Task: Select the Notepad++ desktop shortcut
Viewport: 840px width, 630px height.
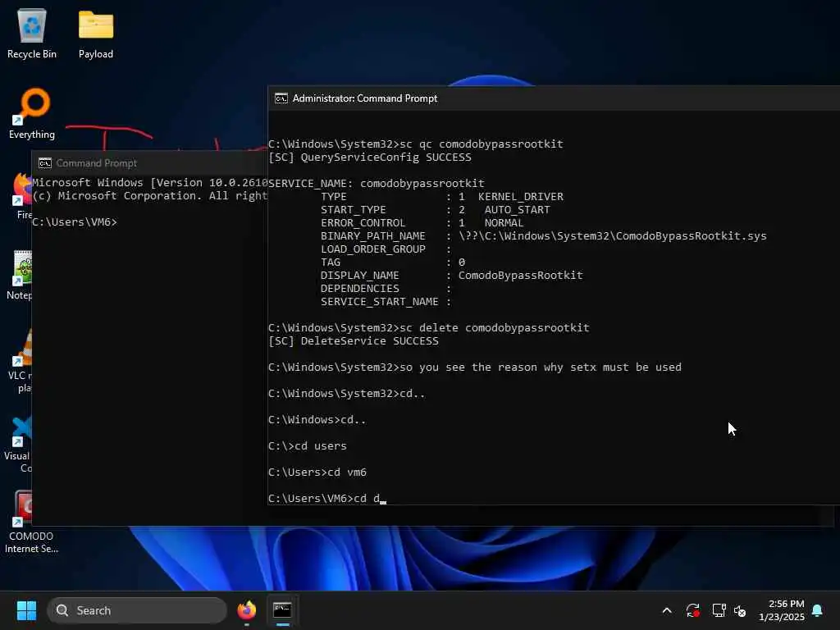Action: point(21,274)
